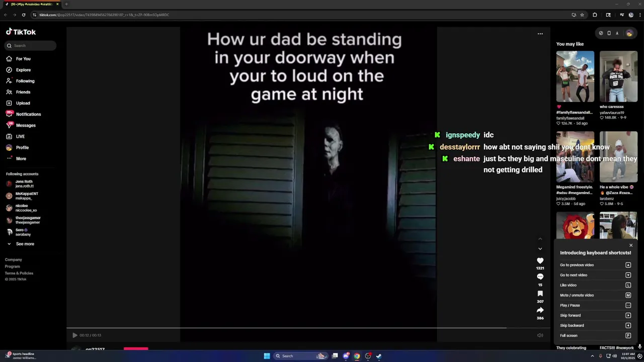Screen dimensions: 644x362
Task: Open the Sports headline news widget
Action: (x=20, y=356)
